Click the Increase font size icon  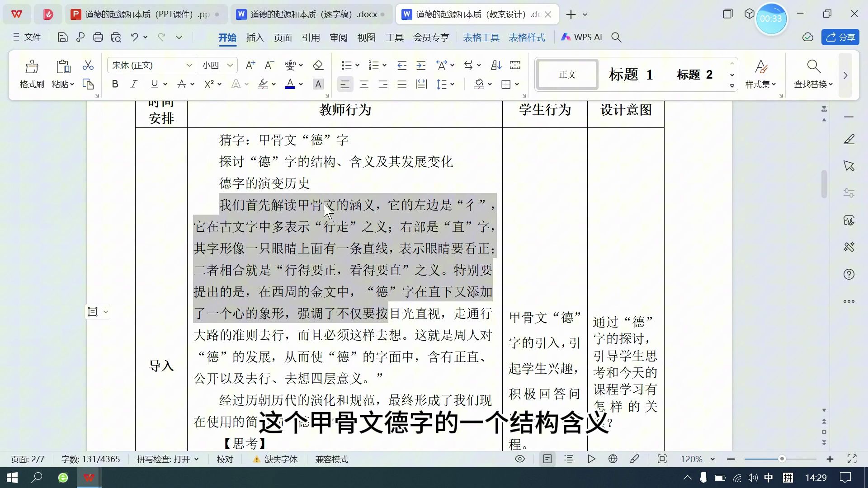tap(250, 66)
